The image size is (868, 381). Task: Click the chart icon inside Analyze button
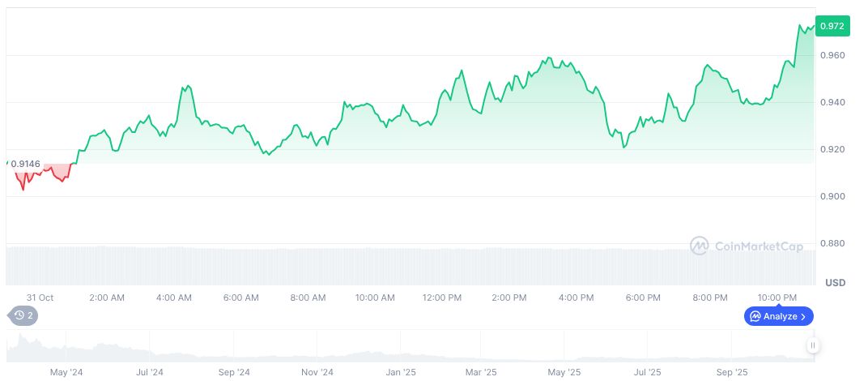[x=755, y=316]
